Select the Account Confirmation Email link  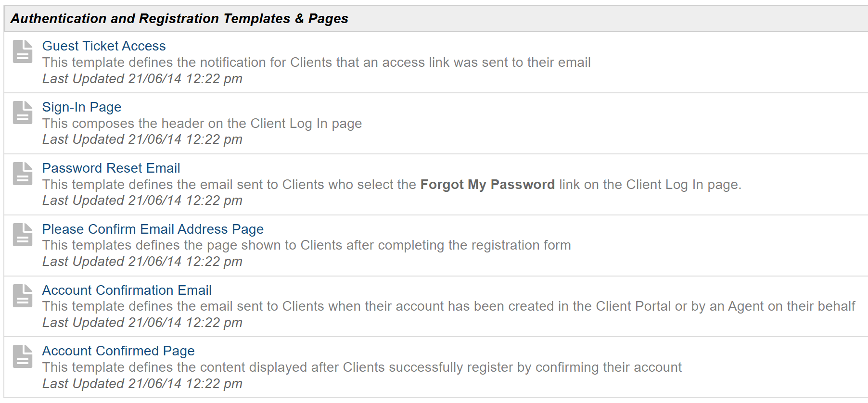[127, 290]
